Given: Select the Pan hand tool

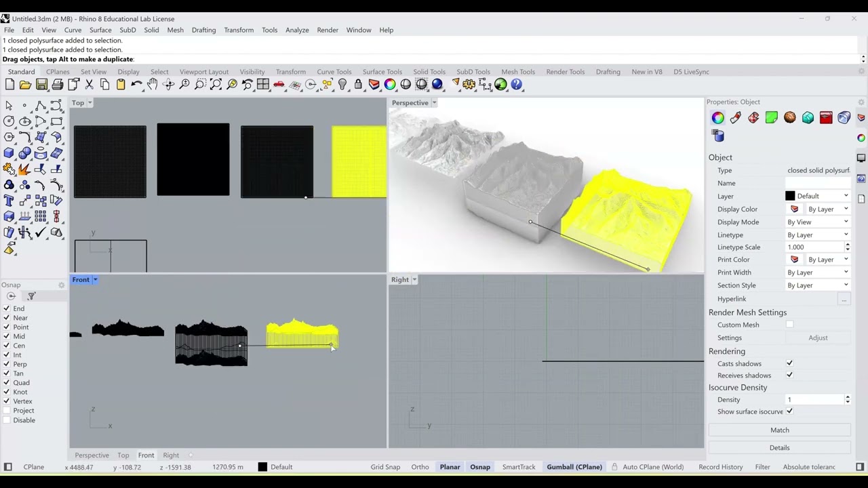Looking at the screenshot, I should (x=152, y=85).
